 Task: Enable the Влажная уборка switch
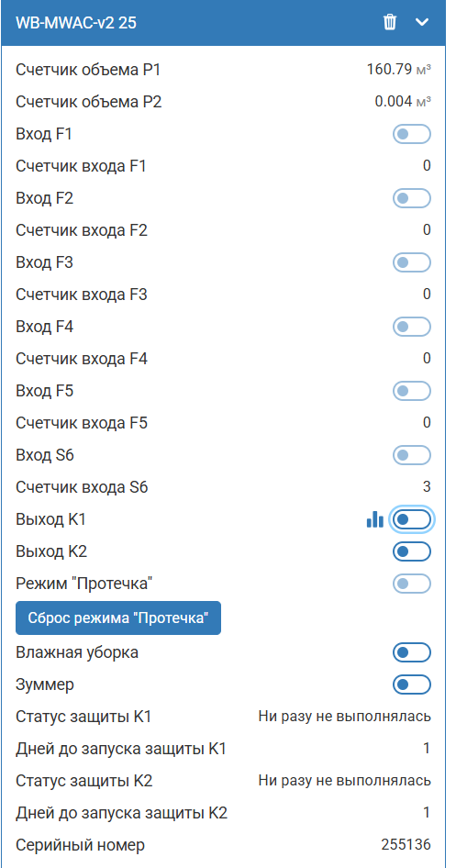click(x=412, y=652)
